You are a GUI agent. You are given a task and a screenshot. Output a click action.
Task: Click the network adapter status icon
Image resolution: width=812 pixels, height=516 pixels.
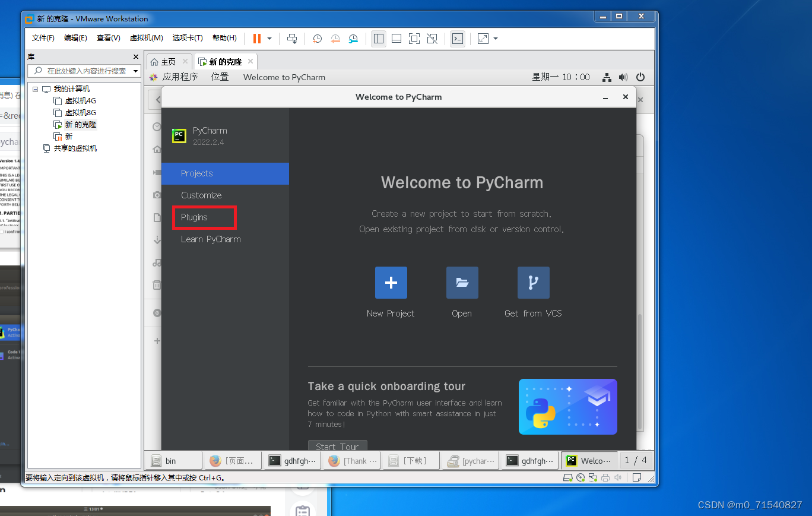point(593,477)
